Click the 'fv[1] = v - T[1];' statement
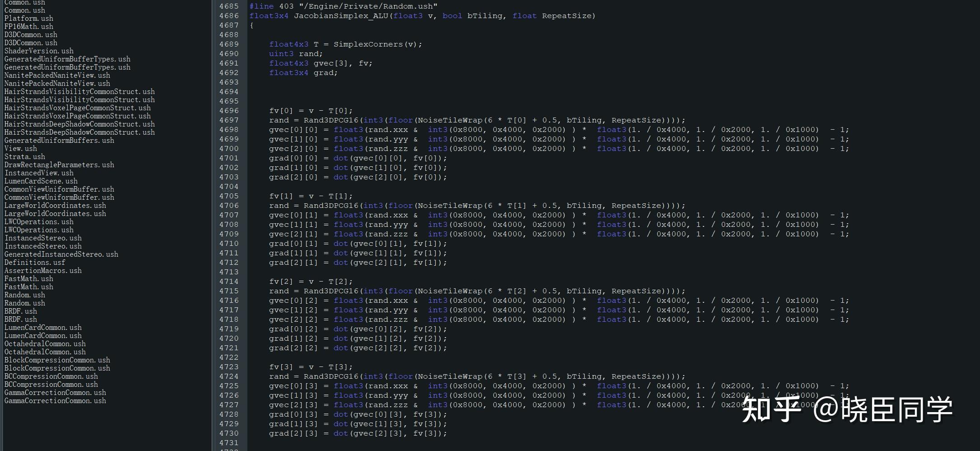 (311, 196)
